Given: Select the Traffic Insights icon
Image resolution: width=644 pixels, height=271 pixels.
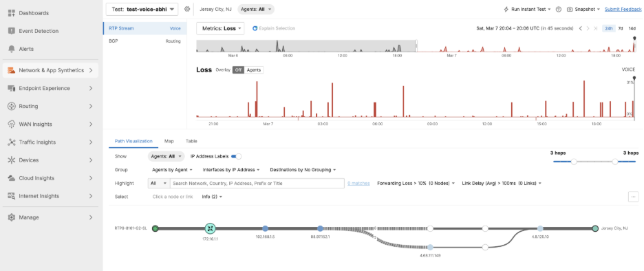Looking at the screenshot, I should coord(12,142).
